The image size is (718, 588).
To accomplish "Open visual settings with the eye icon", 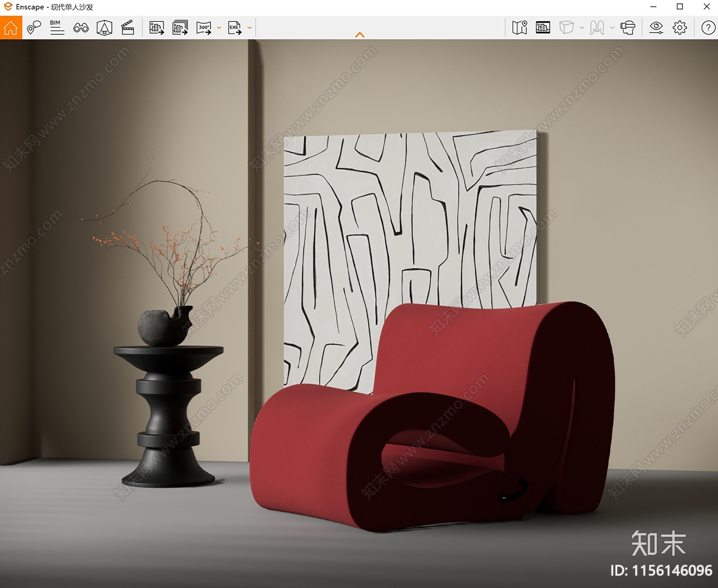I will click(656, 28).
